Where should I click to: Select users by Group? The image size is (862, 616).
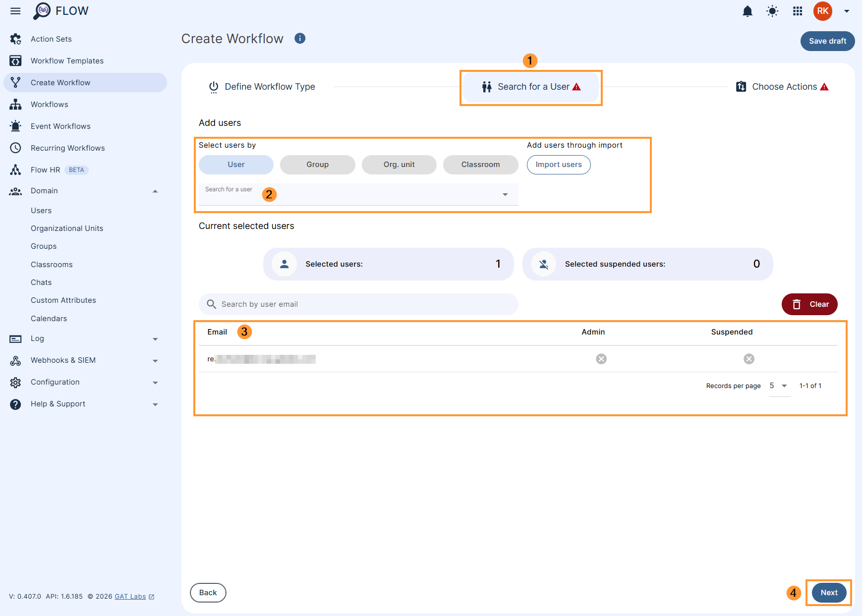(x=317, y=165)
